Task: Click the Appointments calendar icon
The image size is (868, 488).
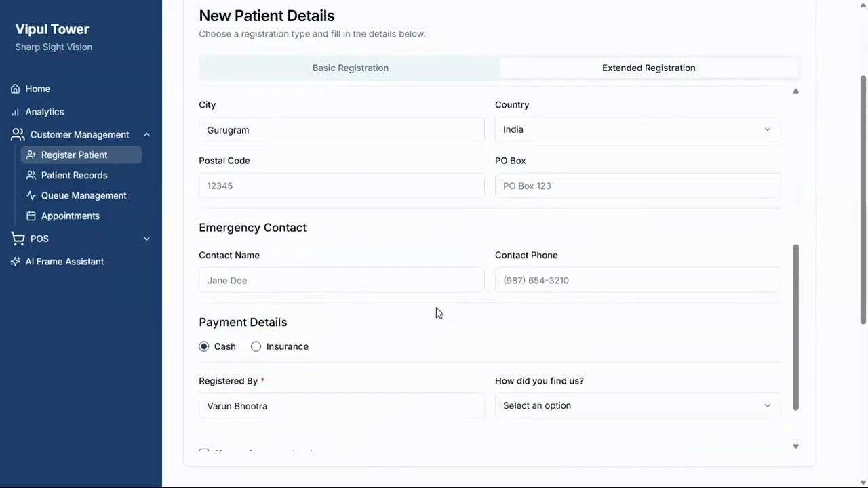Action: (31, 216)
